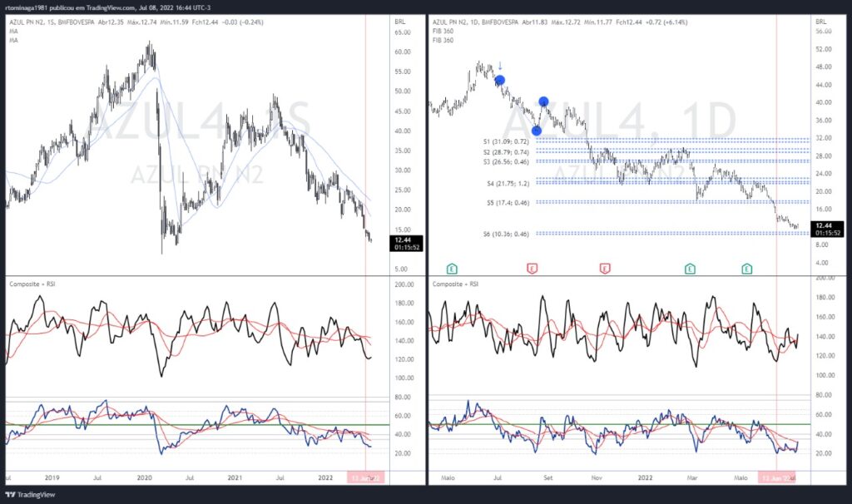This screenshot has width=852, height=504.
Task: Click Mar on the daily time axis
Action: (692, 478)
